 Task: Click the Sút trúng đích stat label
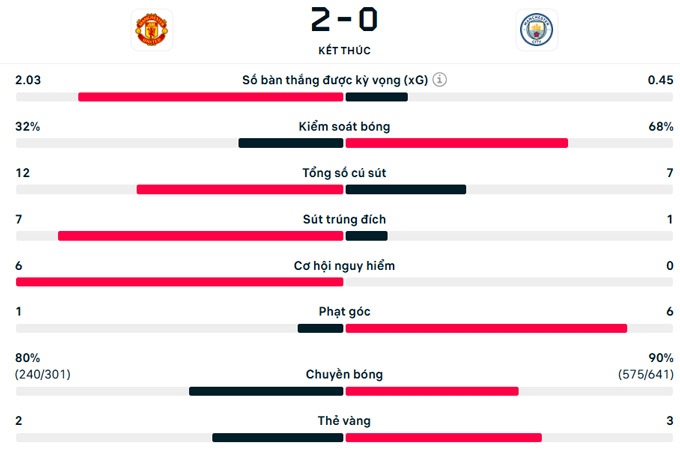point(345,219)
